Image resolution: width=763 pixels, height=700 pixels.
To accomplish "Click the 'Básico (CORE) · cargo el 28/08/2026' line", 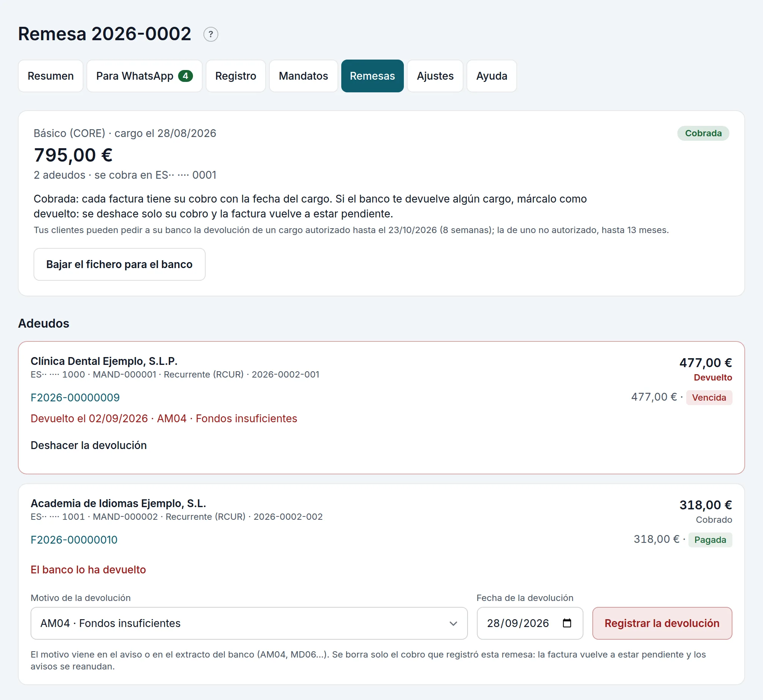I will [125, 133].
